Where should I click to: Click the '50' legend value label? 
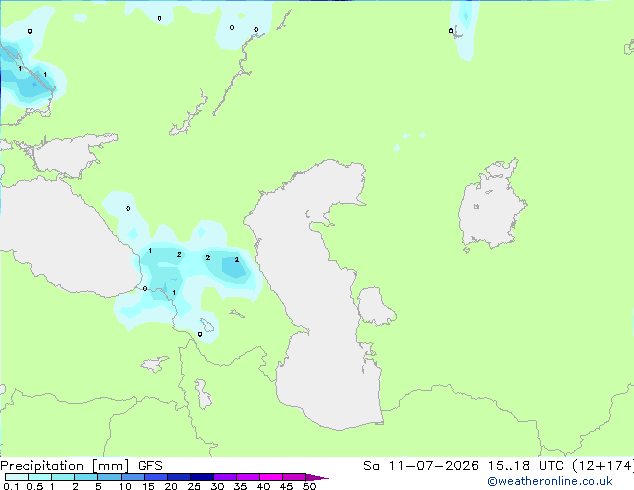click(x=309, y=486)
